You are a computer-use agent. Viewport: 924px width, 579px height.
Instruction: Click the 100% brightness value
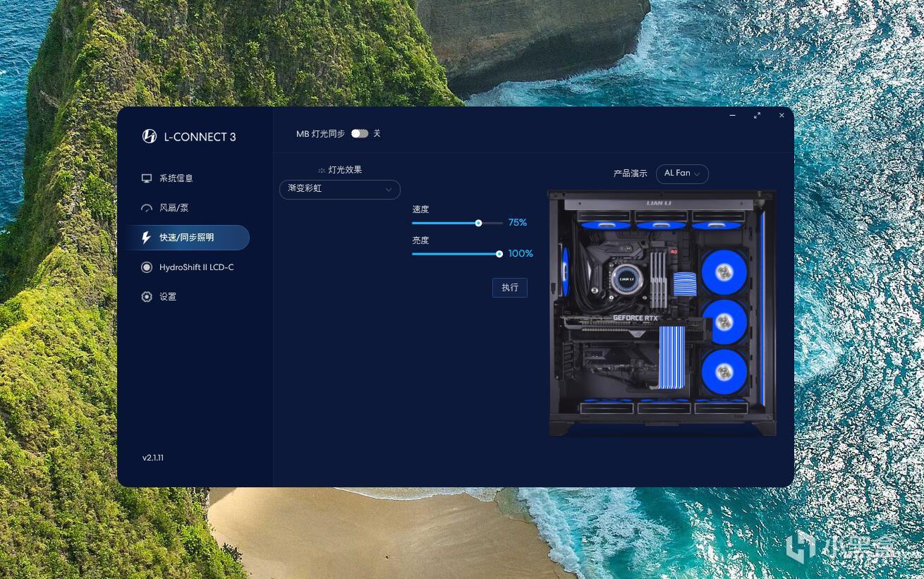pyautogui.click(x=521, y=254)
